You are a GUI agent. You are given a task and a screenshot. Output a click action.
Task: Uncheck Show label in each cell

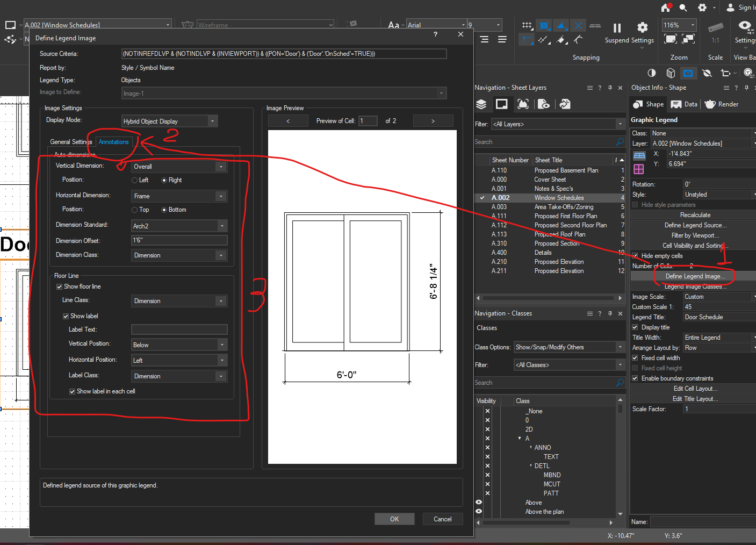click(x=73, y=392)
